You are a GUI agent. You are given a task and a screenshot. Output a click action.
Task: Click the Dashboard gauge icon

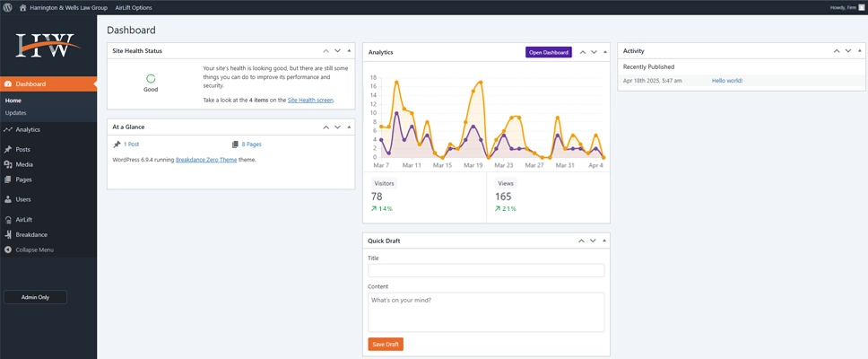pos(8,84)
